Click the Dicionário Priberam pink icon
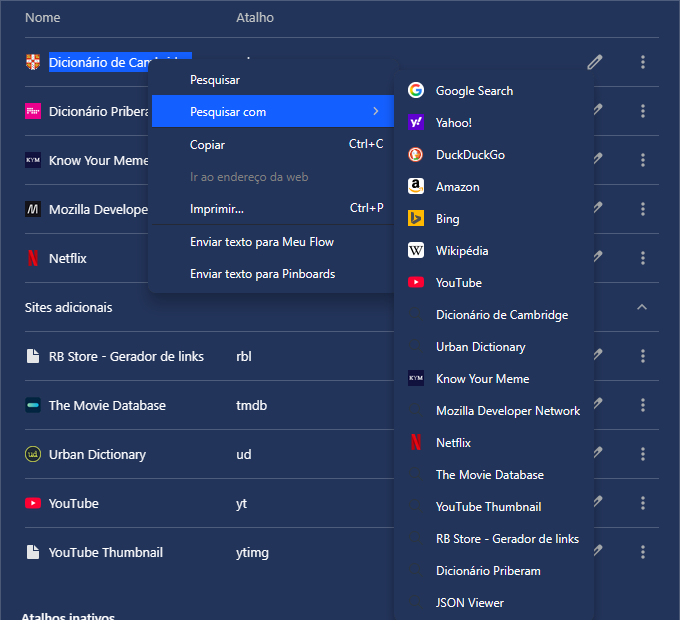680x620 pixels. (x=33, y=111)
